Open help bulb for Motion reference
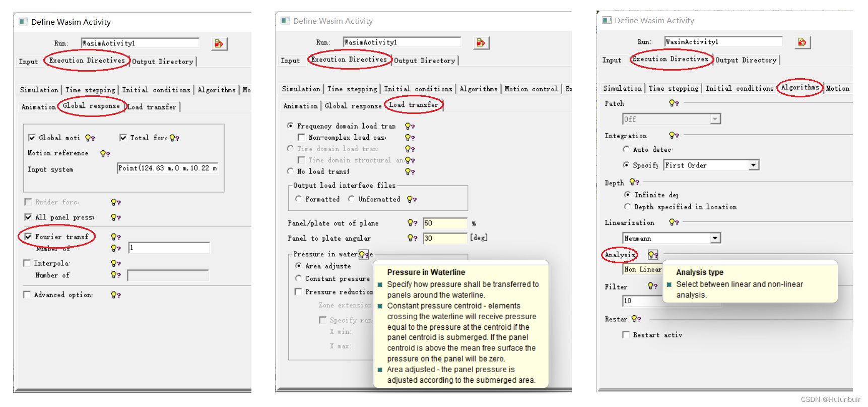 (x=105, y=153)
